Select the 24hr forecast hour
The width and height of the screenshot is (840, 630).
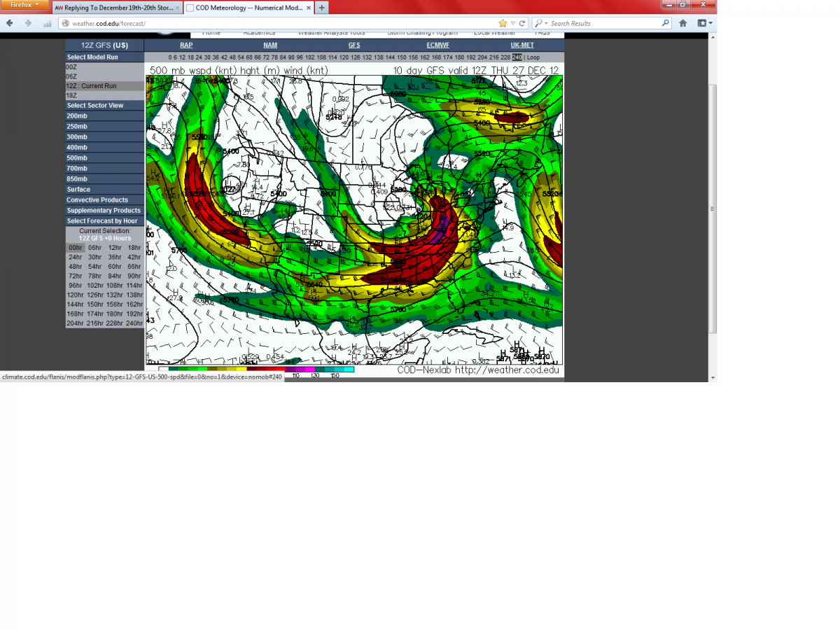(x=76, y=257)
